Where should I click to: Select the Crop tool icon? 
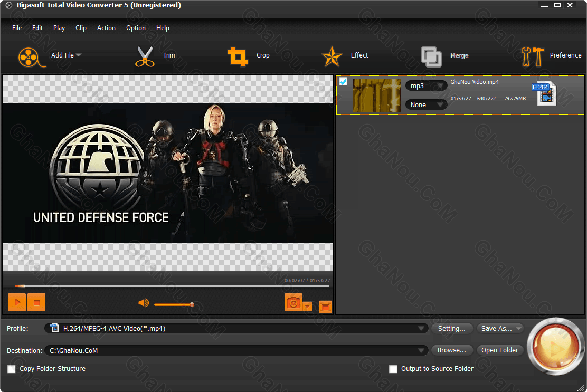coord(238,56)
